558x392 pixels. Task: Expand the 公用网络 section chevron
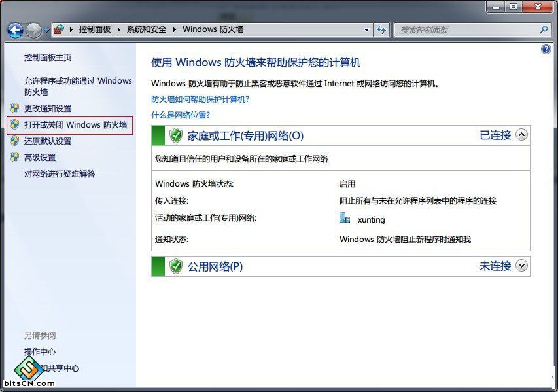pyautogui.click(x=522, y=266)
